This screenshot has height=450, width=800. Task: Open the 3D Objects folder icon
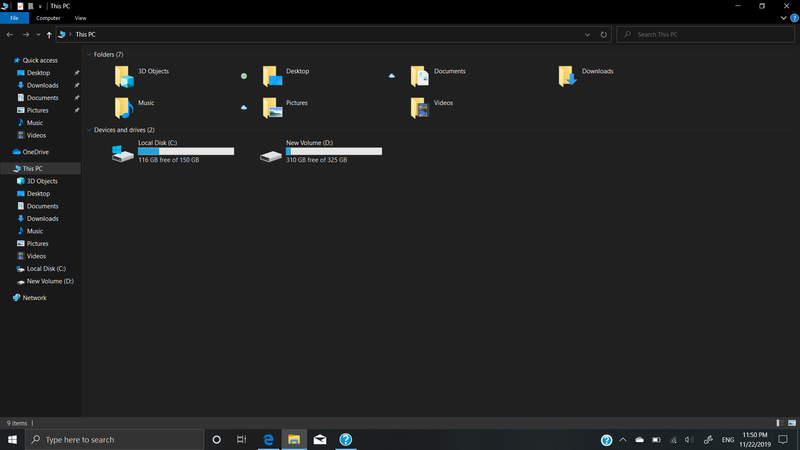(x=124, y=77)
